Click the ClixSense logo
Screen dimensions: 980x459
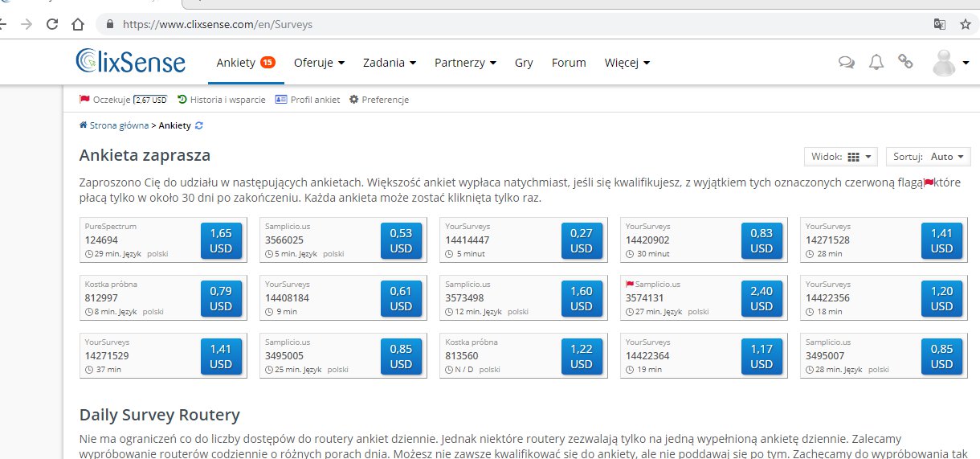pyautogui.click(x=130, y=62)
